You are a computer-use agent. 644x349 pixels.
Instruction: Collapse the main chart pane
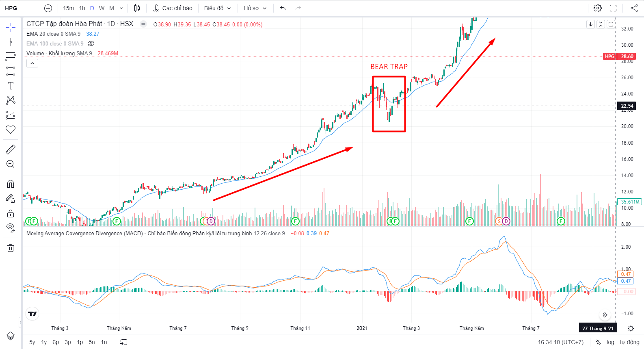pyautogui.click(x=601, y=24)
